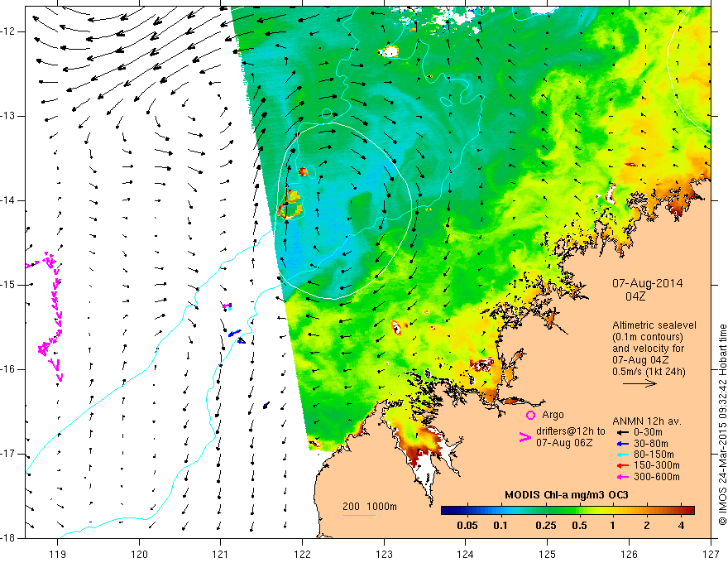Click the latitude label '-18'
The height and width of the screenshot is (563, 728).
8,538
